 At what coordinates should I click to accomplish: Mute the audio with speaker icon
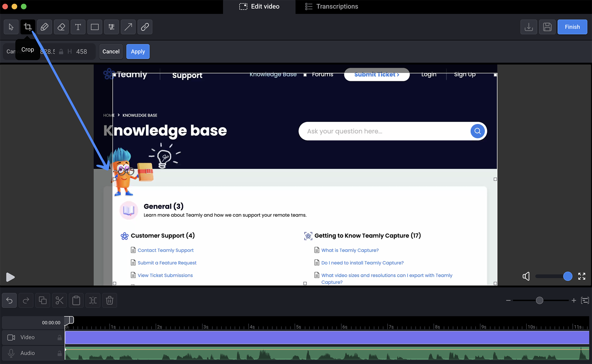click(x=526, y=276)
